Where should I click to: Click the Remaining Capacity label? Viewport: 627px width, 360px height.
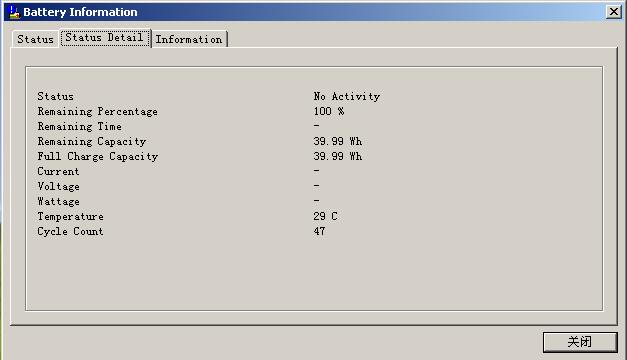click(92, 142)
